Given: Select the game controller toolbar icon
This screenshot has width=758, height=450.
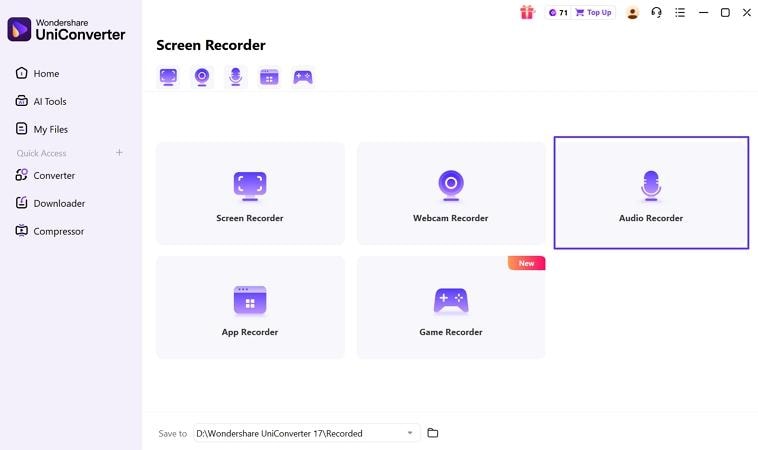Looking at the screenshot, I should (303, 77).
